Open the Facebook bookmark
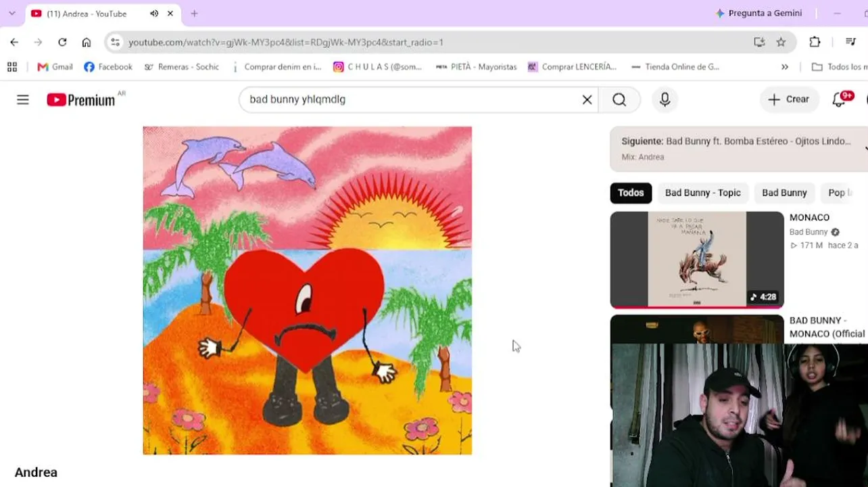 point(108,67)
